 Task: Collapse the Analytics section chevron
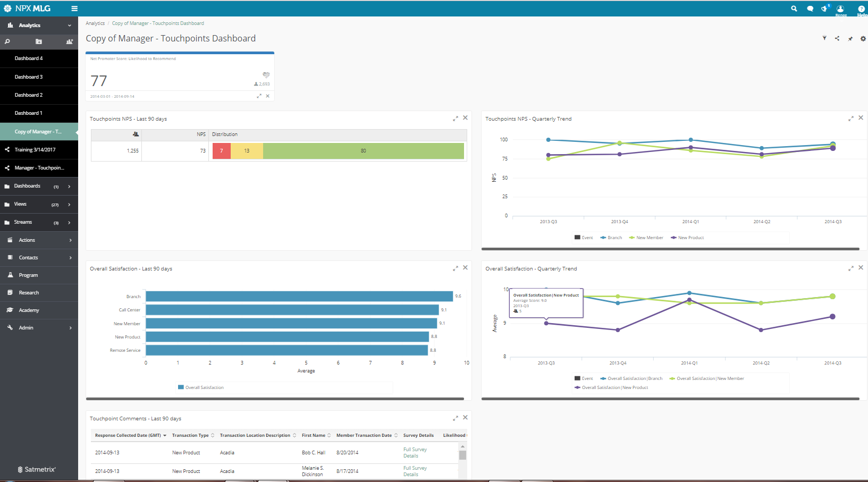click(x=69, y=26)
